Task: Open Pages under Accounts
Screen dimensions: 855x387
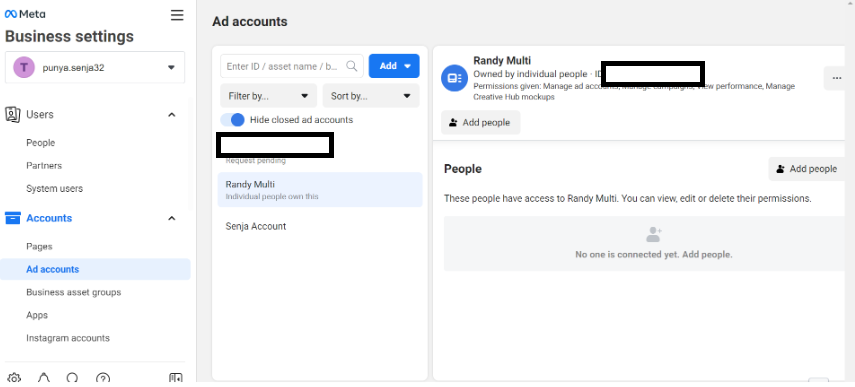Action: click(x=39, y=246)
